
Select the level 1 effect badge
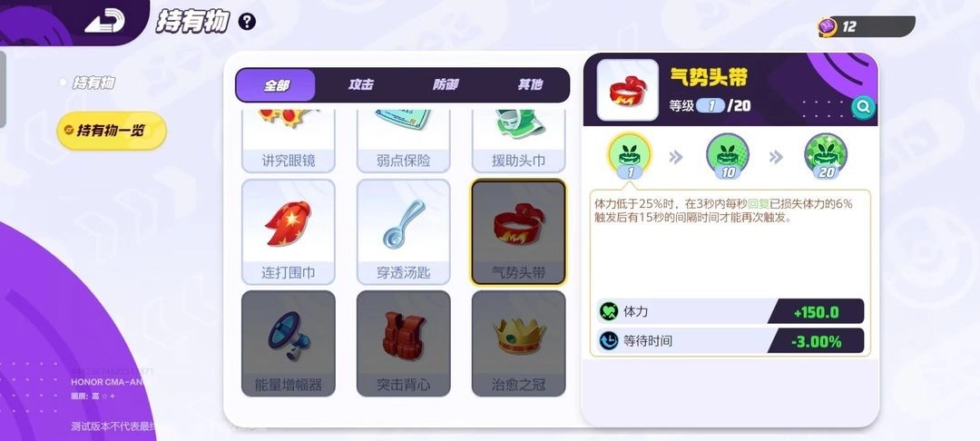pos(630,155)
